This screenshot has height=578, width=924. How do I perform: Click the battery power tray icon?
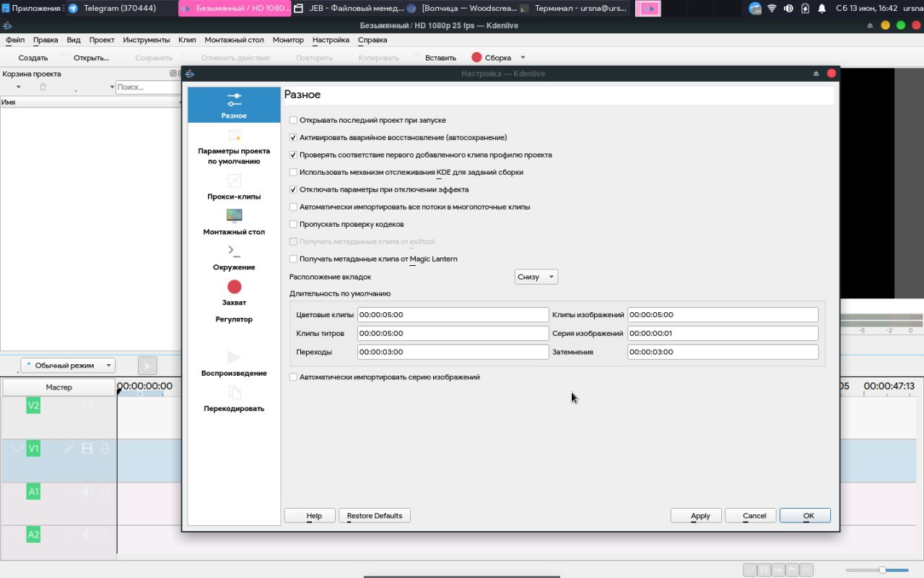805,9
